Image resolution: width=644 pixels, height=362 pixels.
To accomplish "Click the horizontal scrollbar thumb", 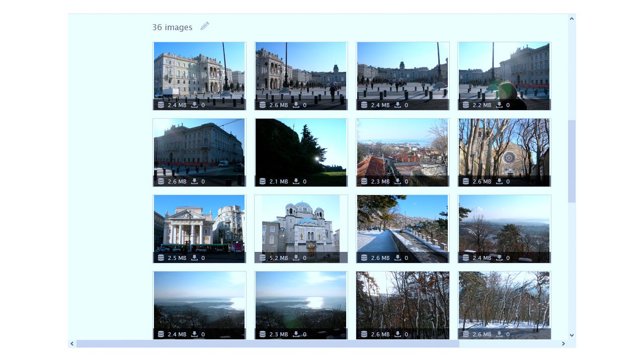I will click(x=268, y=344).
